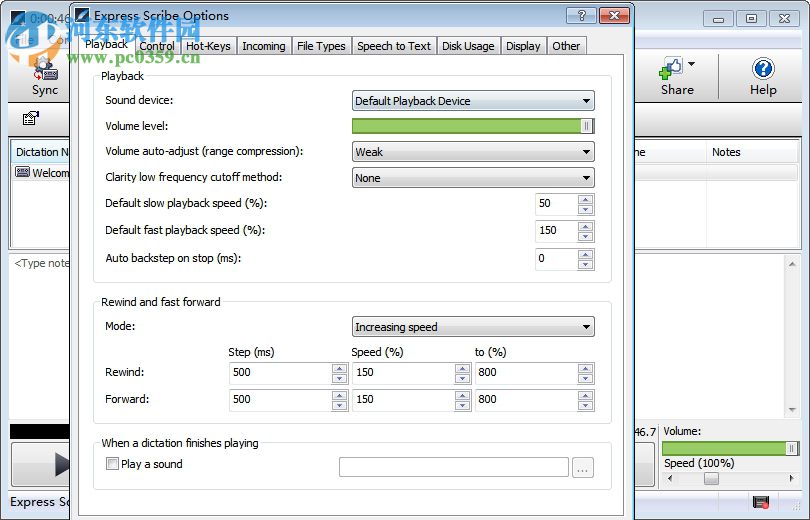Expand Volume auto-adjust dropdown set to Weak

point(473,152)
